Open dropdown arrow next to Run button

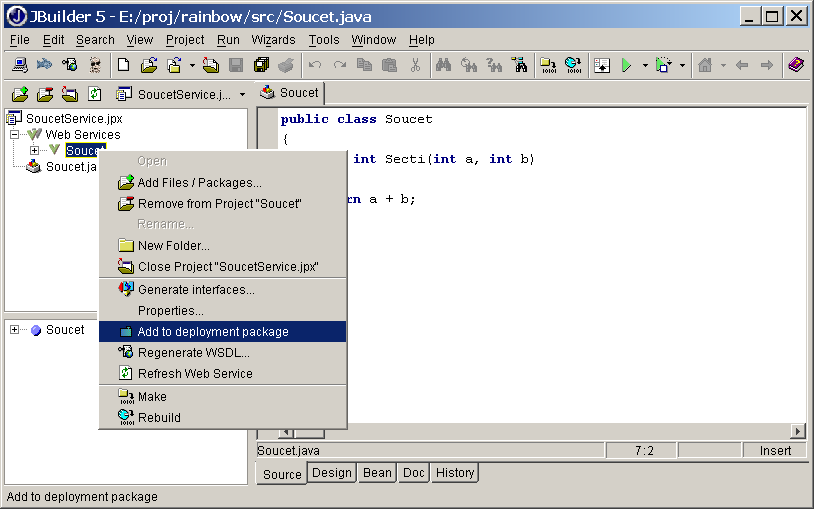coord(645,66)
